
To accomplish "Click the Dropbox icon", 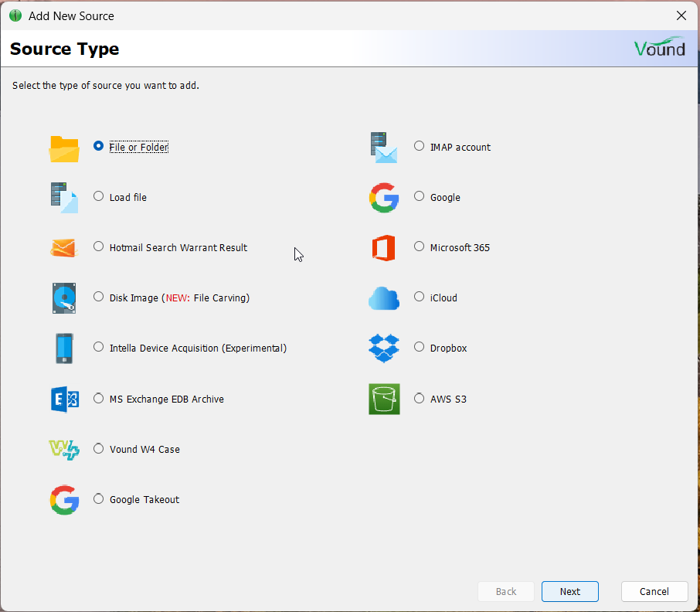I will [x=384, y=348].
